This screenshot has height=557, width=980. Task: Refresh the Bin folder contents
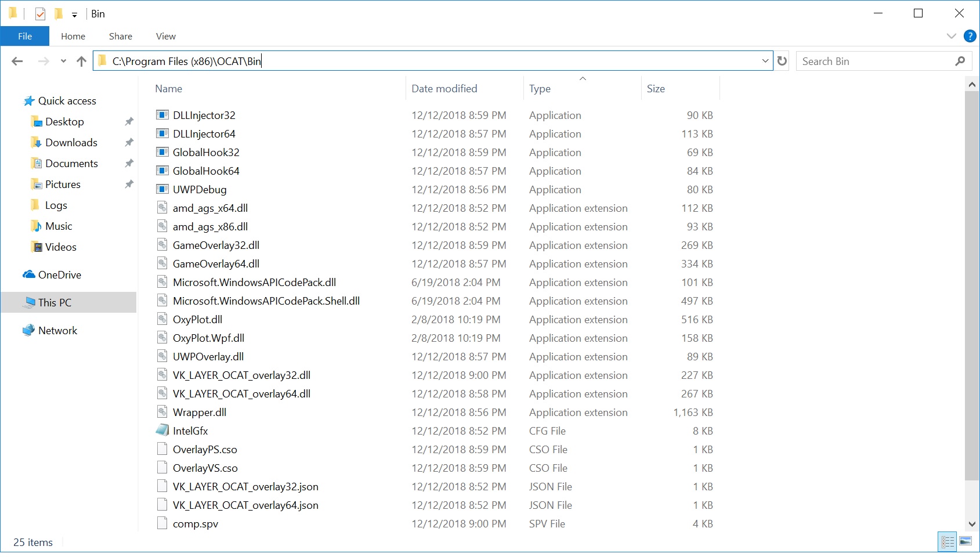coord(782,61)
